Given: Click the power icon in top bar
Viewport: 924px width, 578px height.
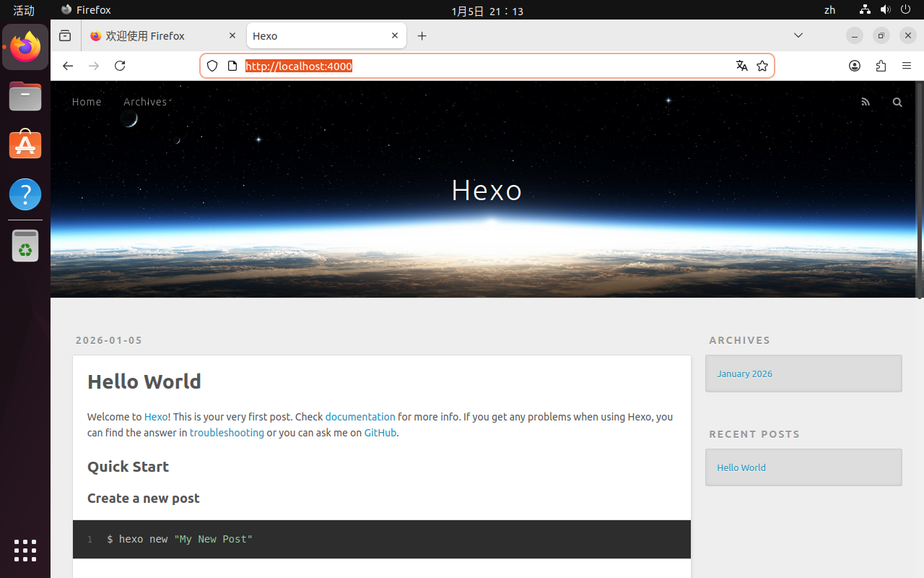Looking at the screenshot, I should tap(907, 10).
